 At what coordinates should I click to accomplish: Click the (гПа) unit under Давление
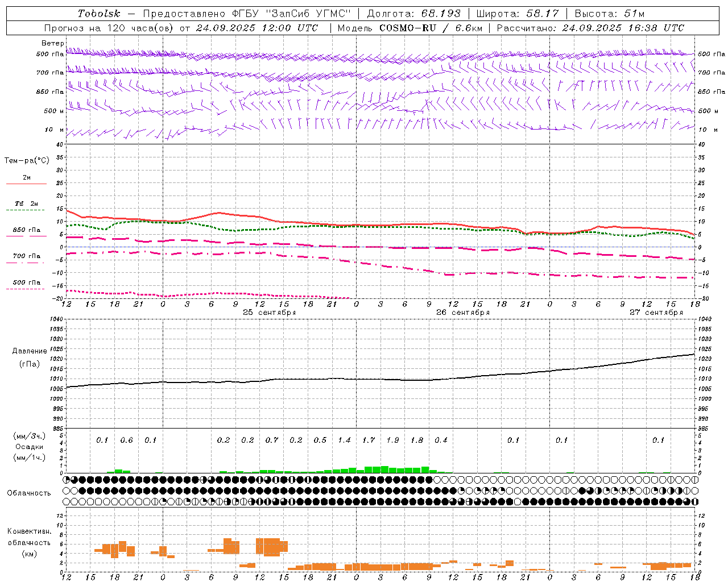tap(29, 364)
